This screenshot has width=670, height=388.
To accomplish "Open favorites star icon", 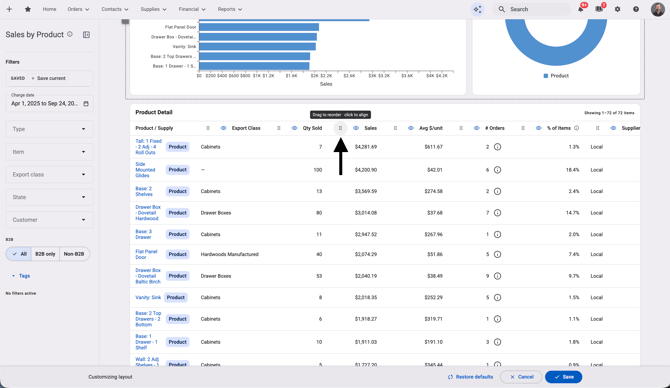I will tap(28, 9).
